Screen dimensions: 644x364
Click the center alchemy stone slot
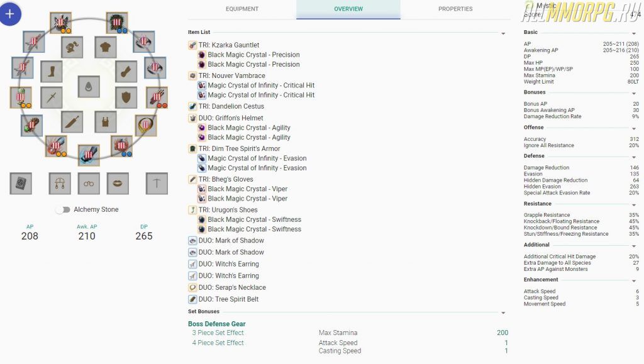tap(89, 86)
